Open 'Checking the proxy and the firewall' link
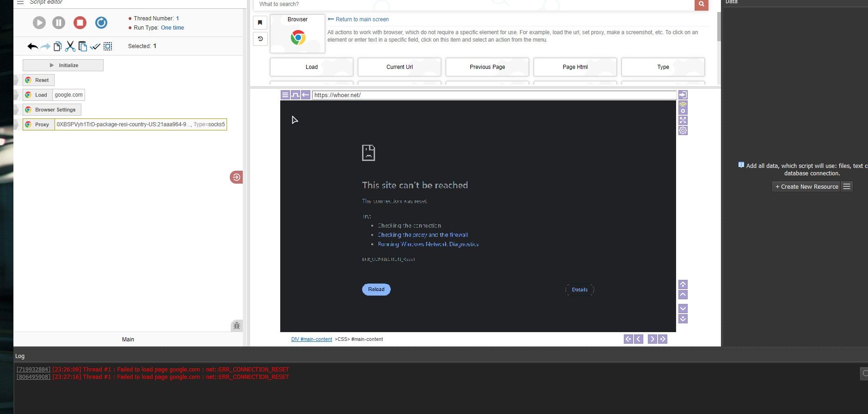868x414 pixels. click(x=423, y=235)
